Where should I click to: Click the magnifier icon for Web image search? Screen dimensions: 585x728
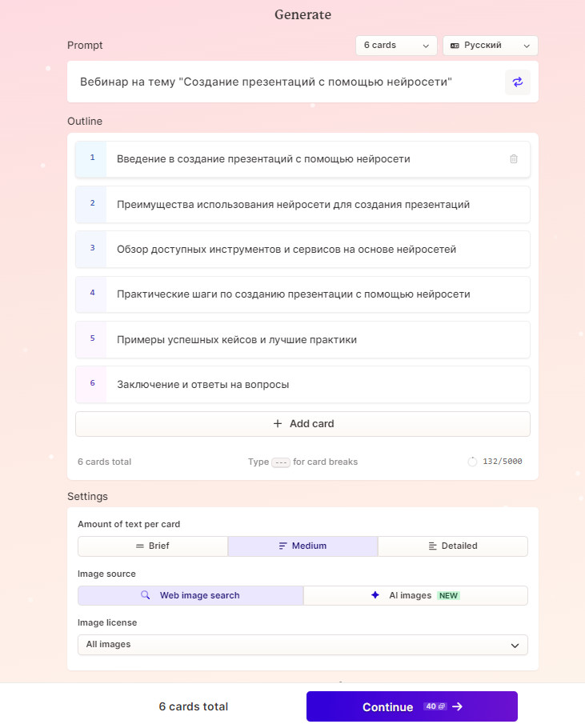146,595
